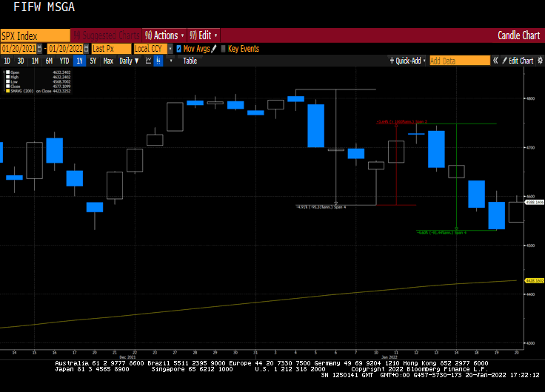Click the red +3.64% span annotation label
The image size is (545, 392).
point(402,122)
